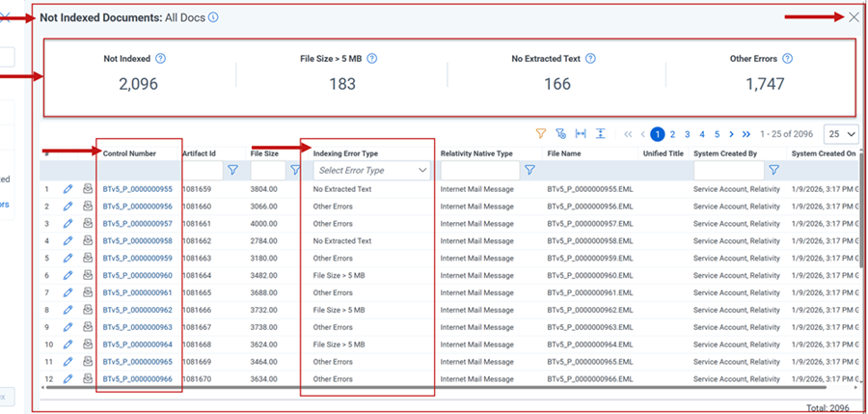Open document link BTv5_P_0000000965
The width and height of the screenshot is (868, 414).
pyautogui.click(x=137, y=361)
